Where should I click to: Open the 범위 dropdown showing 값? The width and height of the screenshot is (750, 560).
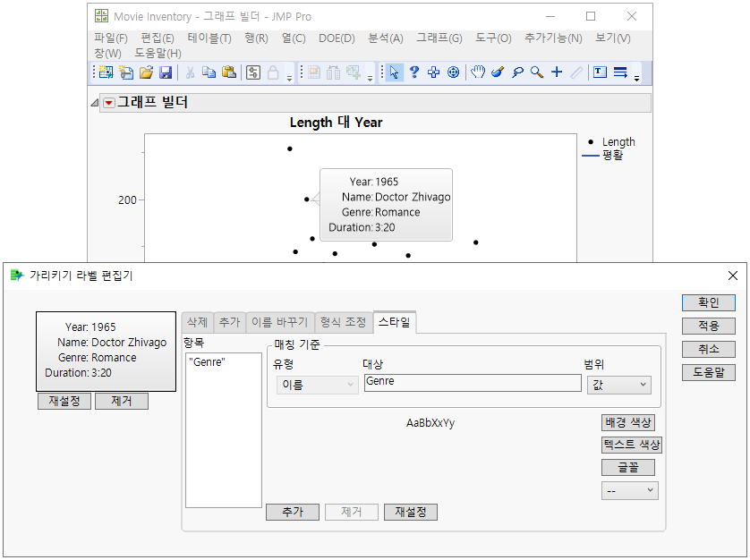pos(618,384)
